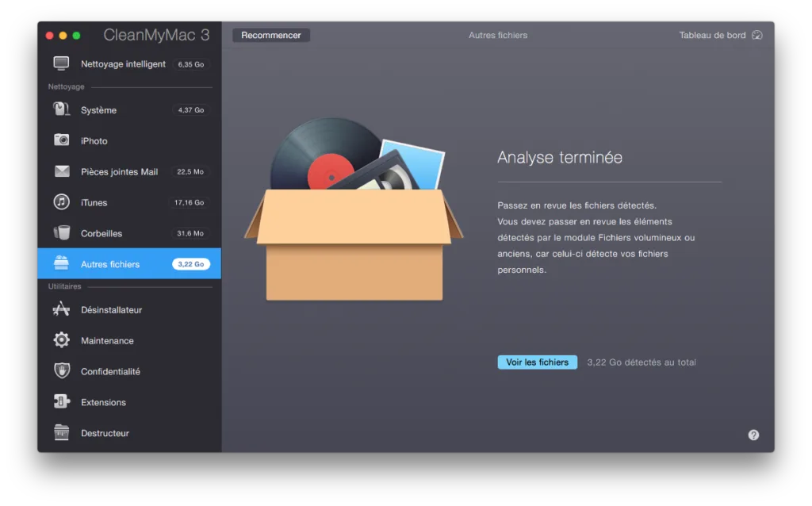Click the iTunes music note icon
Viewport: 812px width, 506px height.
(x=61, y=202)
